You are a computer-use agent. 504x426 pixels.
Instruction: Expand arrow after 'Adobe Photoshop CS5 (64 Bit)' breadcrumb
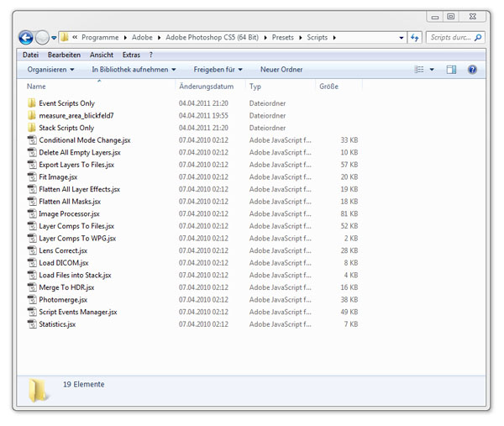[265, 38]
